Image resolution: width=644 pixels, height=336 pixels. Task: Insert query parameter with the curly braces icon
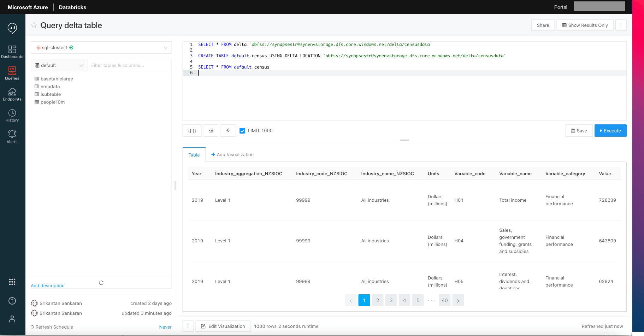coord(192,130)
